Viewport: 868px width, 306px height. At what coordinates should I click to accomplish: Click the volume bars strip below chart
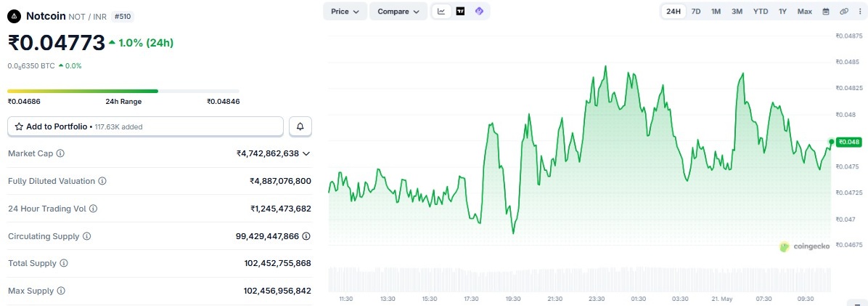pyautogui.click(x=580, y=279)
